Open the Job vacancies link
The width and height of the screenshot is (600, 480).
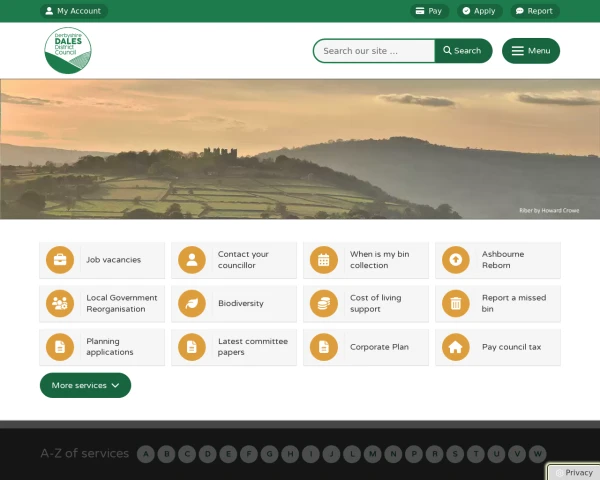(x=102, y=260)
